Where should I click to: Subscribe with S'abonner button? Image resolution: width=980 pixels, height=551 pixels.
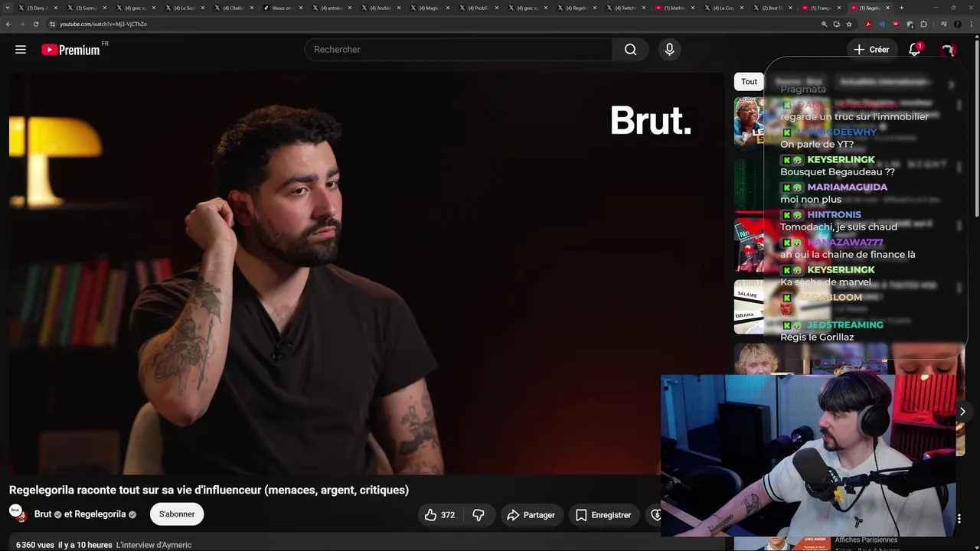pos(177,514)
